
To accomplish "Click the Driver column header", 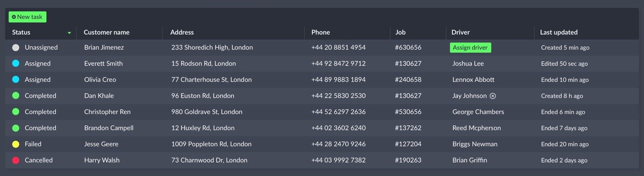I will tap(461, 32).
